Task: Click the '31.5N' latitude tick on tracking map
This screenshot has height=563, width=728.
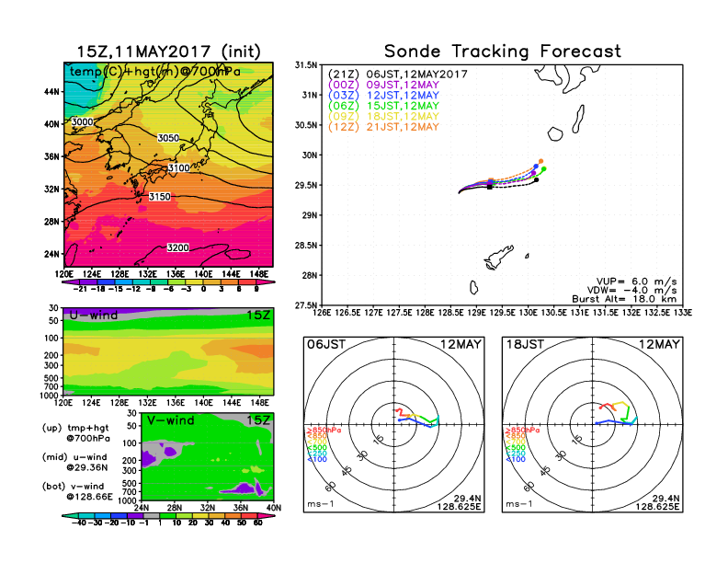Action: click(x=306, y=65)
